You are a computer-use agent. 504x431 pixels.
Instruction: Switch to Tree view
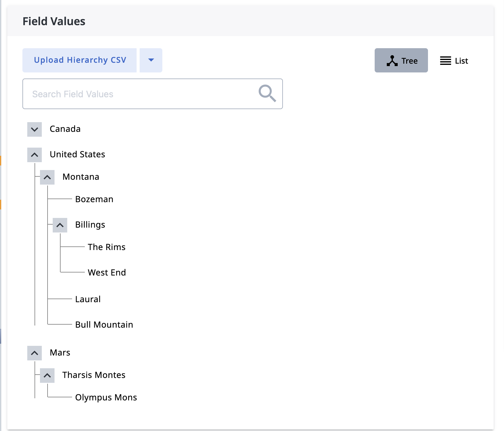pos(401,60)
